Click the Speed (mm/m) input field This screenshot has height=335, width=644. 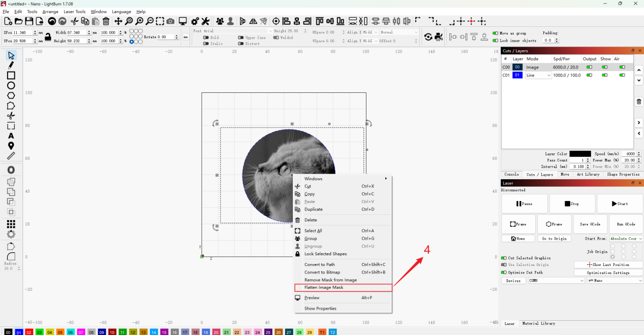point(629,154)
